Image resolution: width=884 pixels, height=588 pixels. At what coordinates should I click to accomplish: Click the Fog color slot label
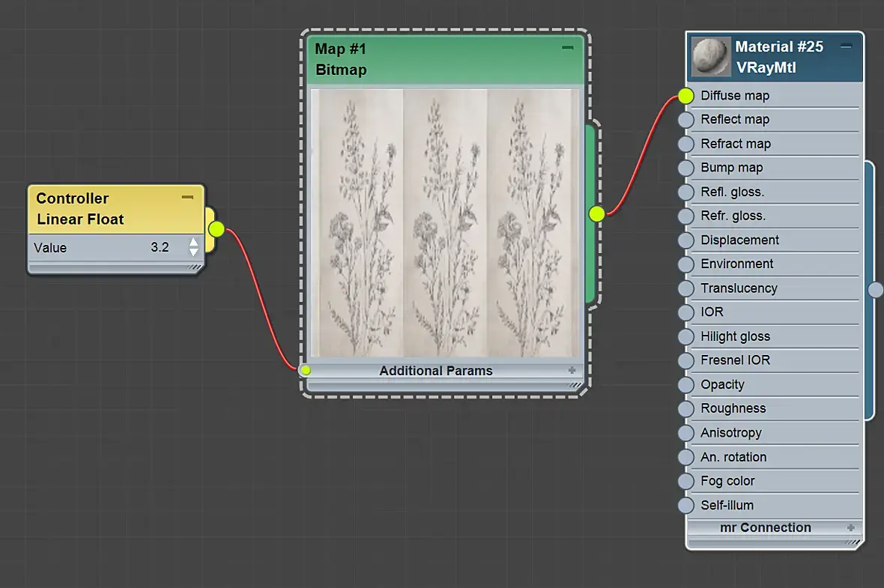point(728,482)
